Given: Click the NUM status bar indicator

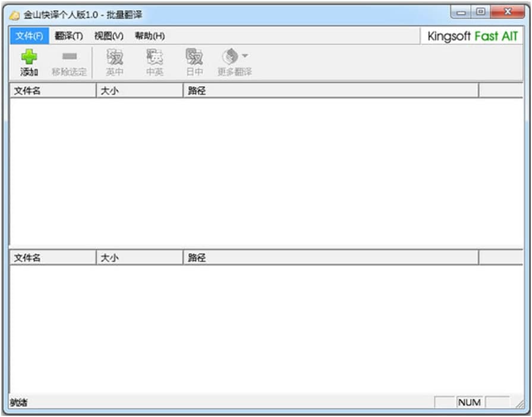Looking at the screenshot, I should (470, 402).
